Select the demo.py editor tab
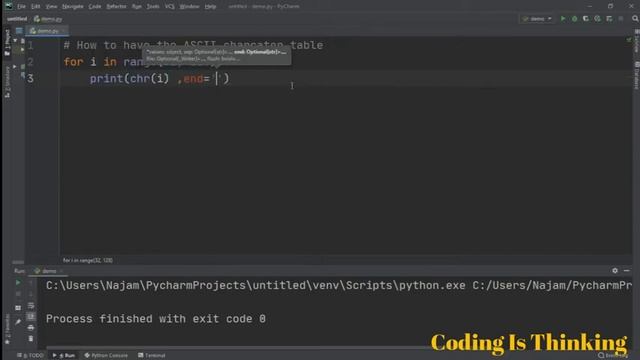This screenshot has width=640, height=360. pos(47,31)
